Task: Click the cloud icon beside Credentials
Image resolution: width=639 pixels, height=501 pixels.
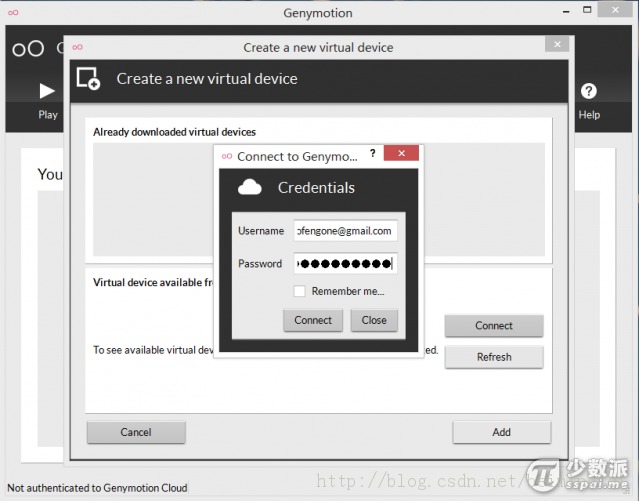Action: click(x=249, y=188)
